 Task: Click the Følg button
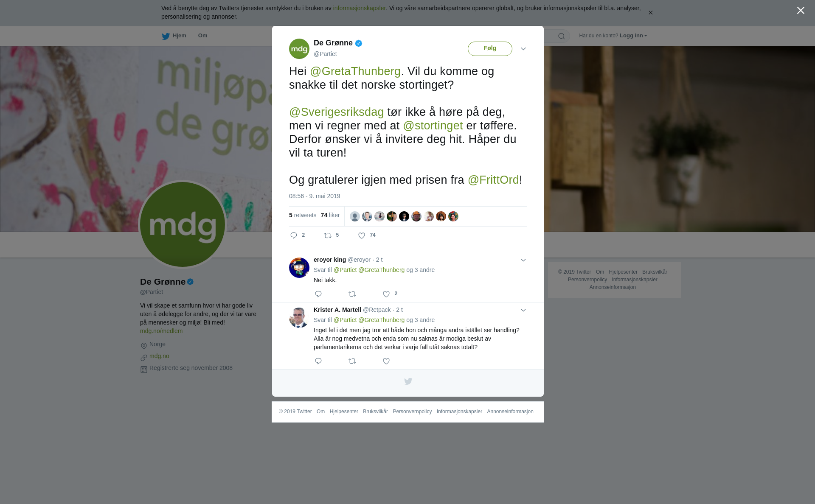pos(490,49)
